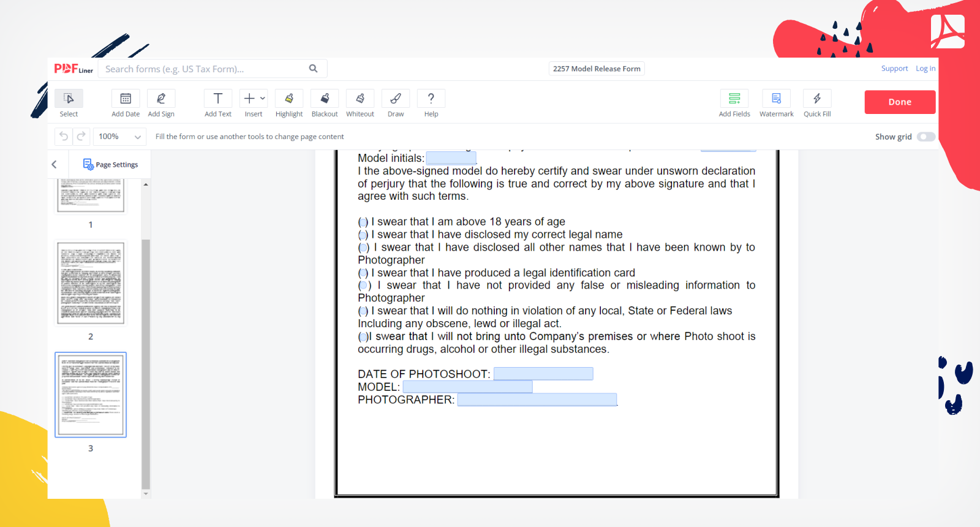Open the Add Fields panel
The image size is (980, 527).
734,99
